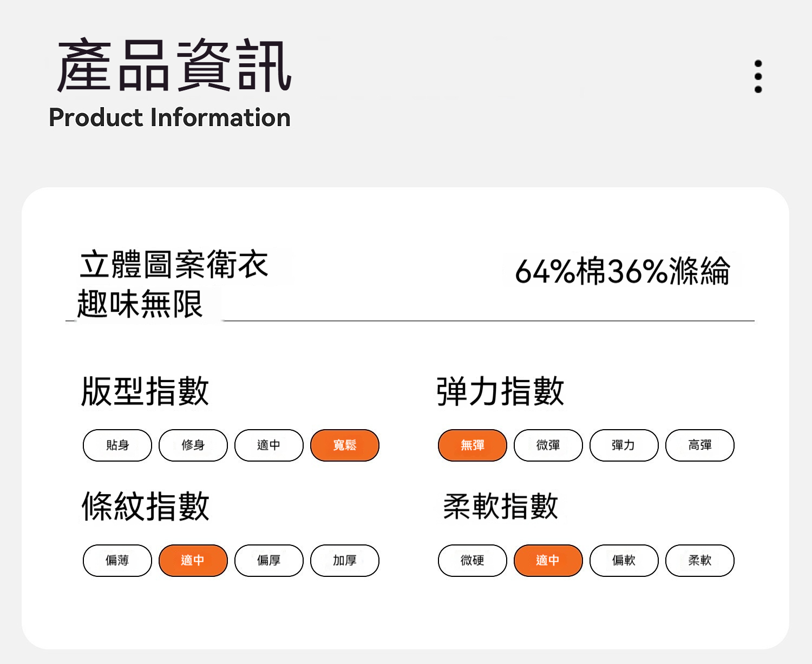Select orange 適中 under 柔軟指數
The width and height of the screenshot is (812, 664).
pyautogui.click(x=548, y=561)
